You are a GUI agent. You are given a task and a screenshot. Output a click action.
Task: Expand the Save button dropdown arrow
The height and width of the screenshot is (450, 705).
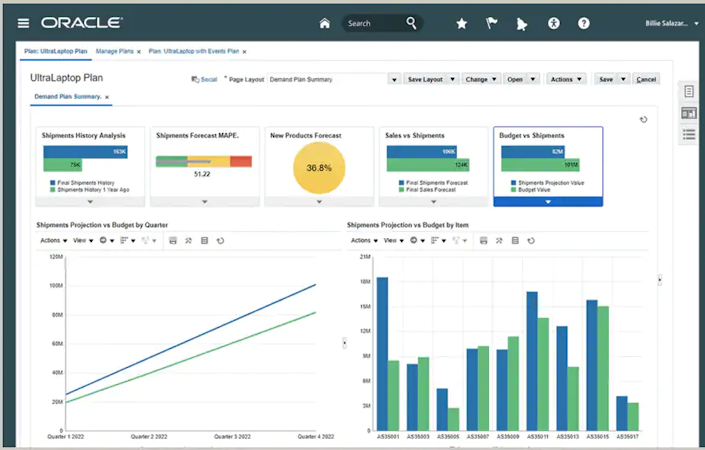click(623, 79)
